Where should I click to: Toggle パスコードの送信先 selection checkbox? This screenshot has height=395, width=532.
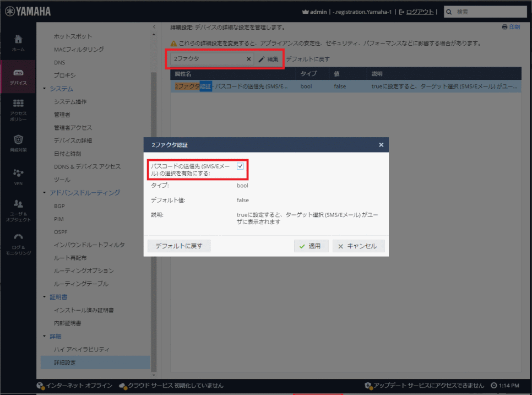tap(240, 166)
